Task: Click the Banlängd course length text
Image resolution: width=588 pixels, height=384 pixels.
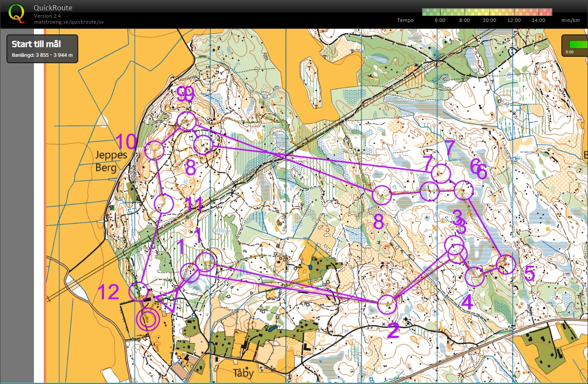Action: click(x=42, y=55)
